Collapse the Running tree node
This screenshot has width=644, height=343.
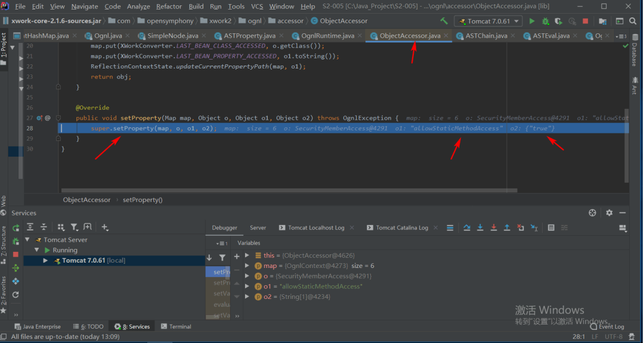[37, 250]
